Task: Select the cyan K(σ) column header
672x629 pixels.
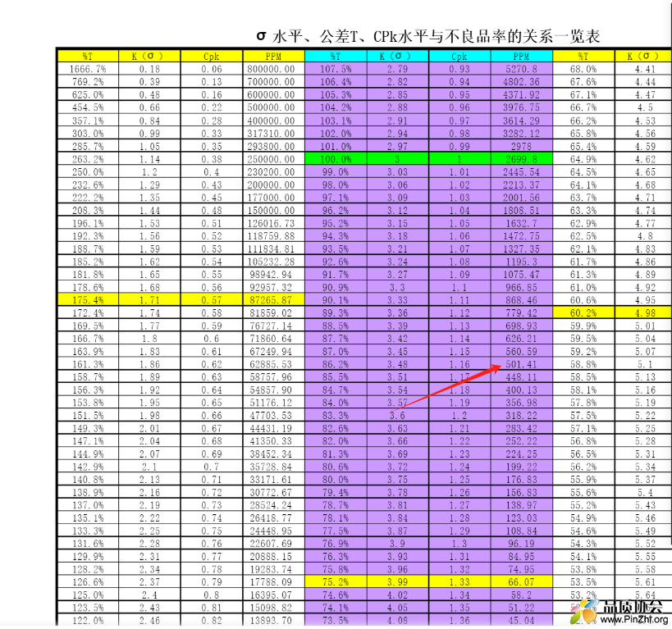Action: 398,56
